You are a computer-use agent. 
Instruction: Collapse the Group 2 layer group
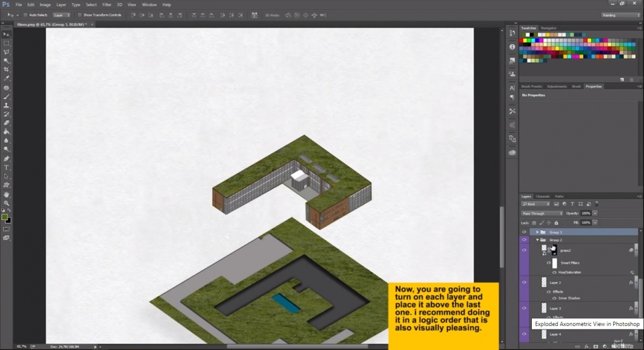[x=537, y=240]
